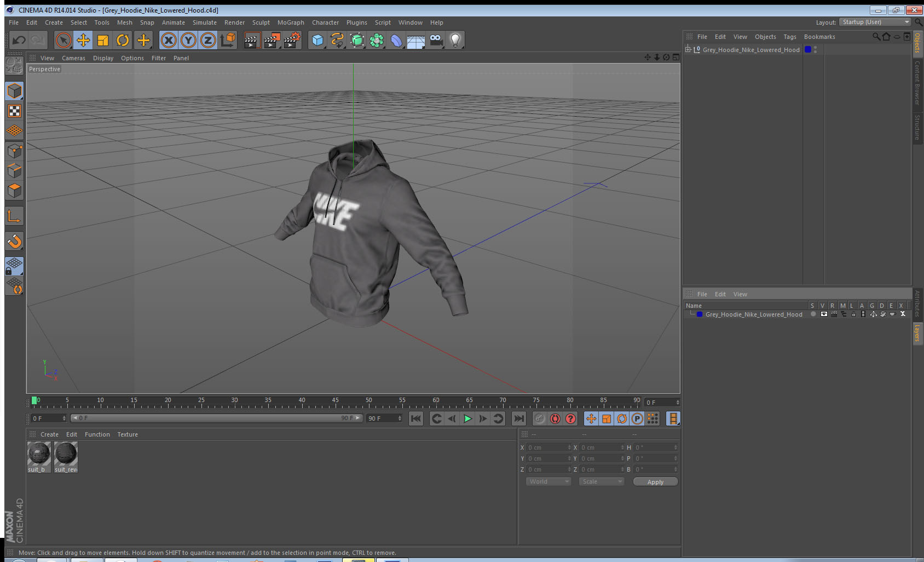The image size is (924, 562).
Task: Open the World coordinate dropdown
Action: (548, 481)
